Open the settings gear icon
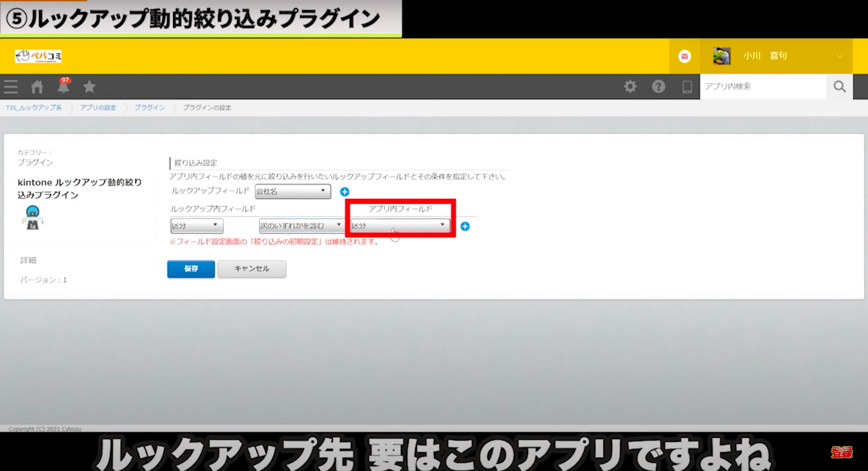868x471 pixels. point(630,87)
